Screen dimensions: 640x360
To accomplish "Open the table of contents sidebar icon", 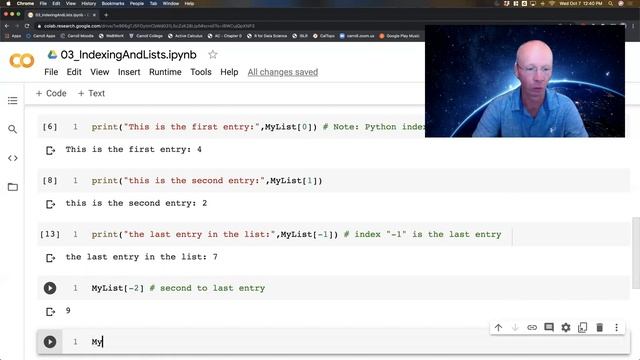I will click(x=13, y=100).
